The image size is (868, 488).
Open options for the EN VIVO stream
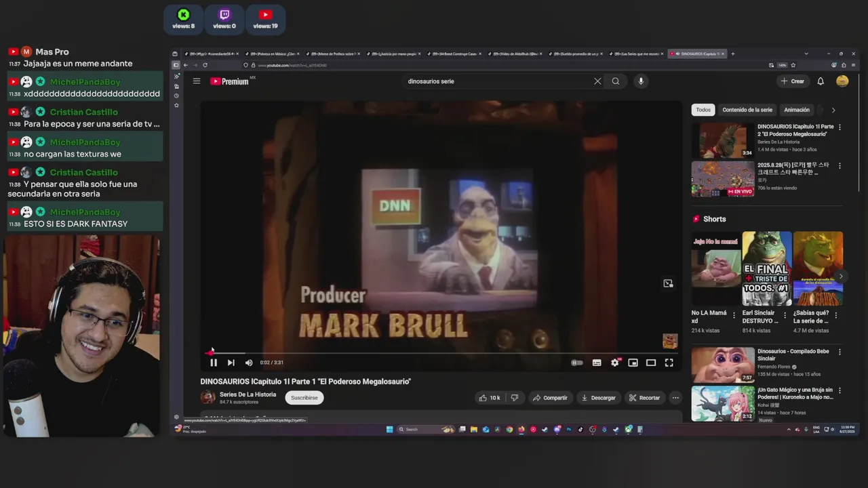840,165
